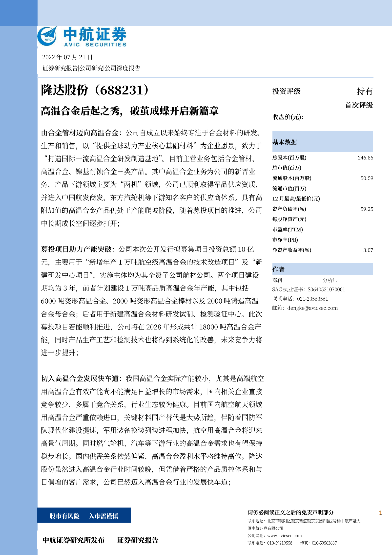This screenshot has height=555, width=392.
Task: Click the author phone '021-23563561'
Action: 312,299
